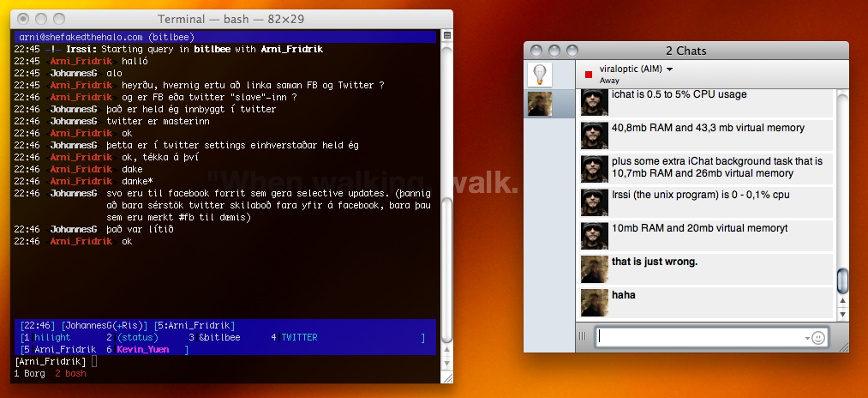Viewport: 868px width, 398px height.
Task: Click the 'danke*' message line
Action: pyautogui.click(x=137, y=181)
